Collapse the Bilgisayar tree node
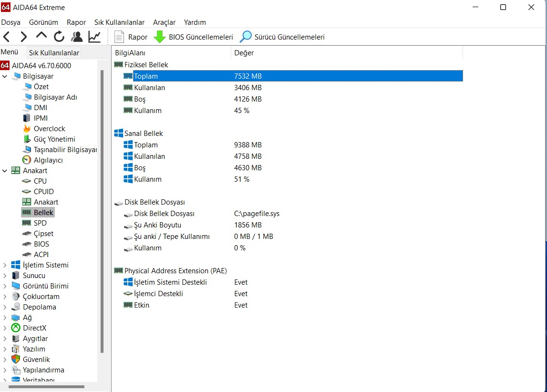This screenshot has height=392, width=547. coord(5,76)
